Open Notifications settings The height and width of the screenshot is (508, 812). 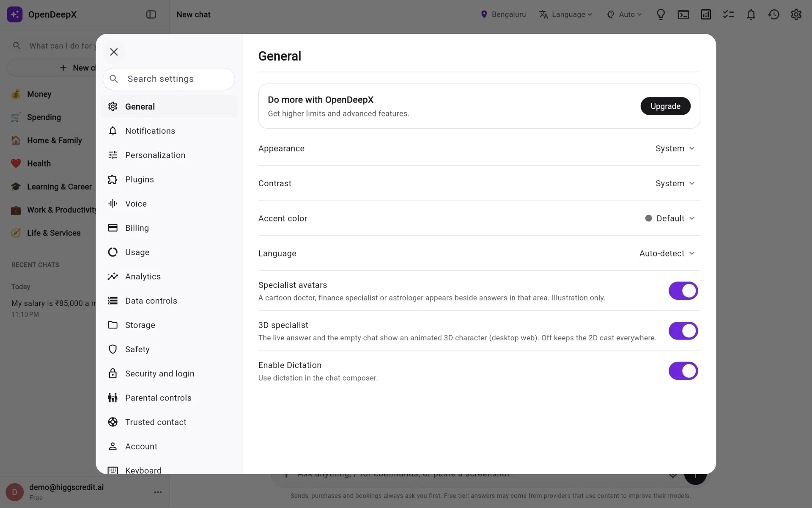click(169, 131)
